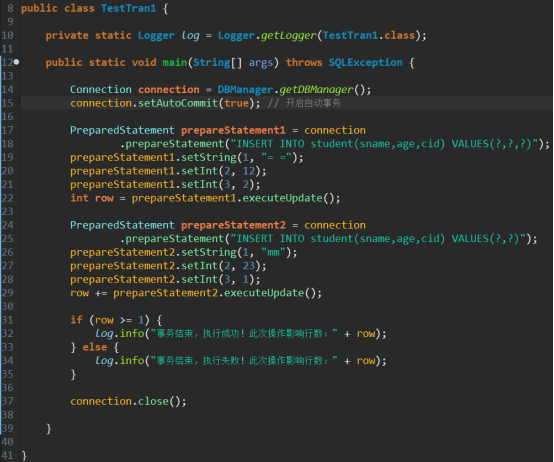This screenshot has height=462, width=554.
Task: Click executeUpdate on the prepareStatement2 line
Action: [x=264, y=293]
